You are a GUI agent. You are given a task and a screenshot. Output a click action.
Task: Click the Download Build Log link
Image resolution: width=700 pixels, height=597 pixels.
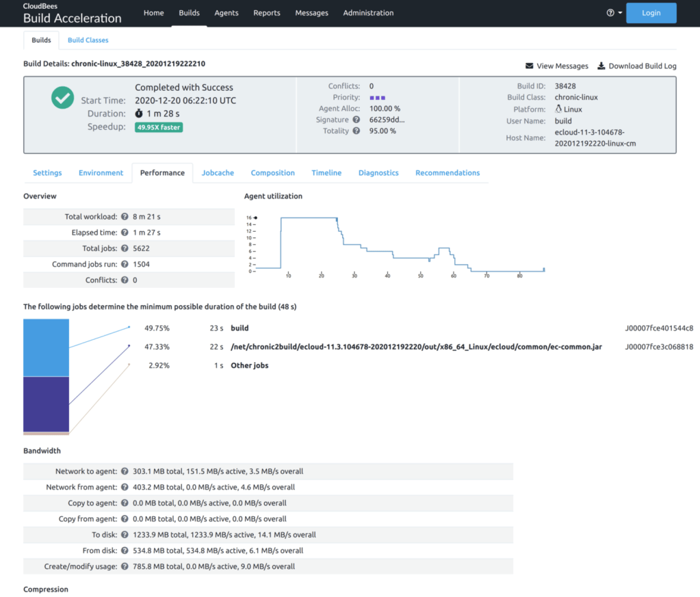[636, 66]
